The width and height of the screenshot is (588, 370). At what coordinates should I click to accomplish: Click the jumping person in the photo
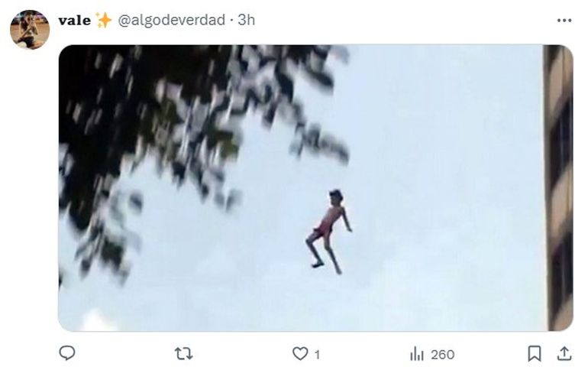pos(328,232)
